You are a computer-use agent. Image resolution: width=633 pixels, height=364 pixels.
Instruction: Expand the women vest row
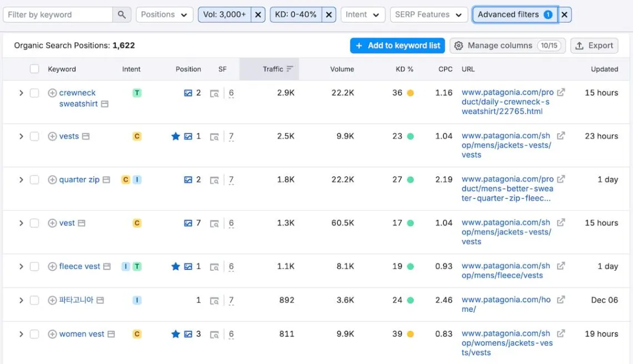21,334
